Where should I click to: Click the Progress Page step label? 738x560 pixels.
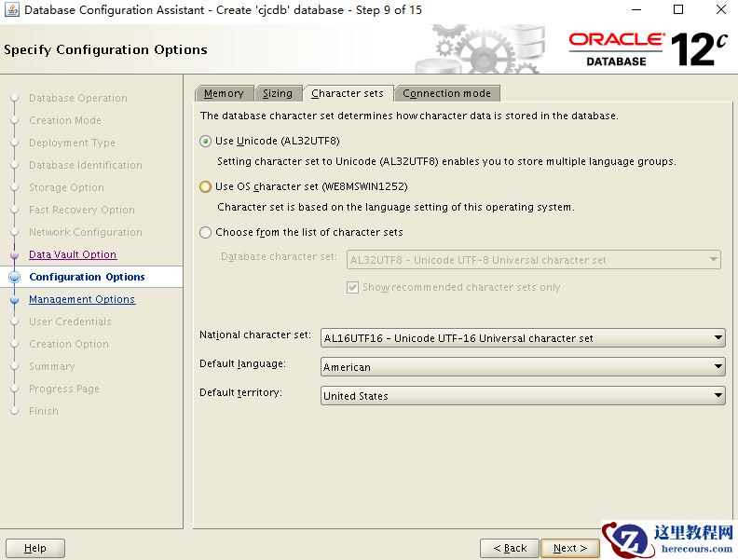[64, 389]
